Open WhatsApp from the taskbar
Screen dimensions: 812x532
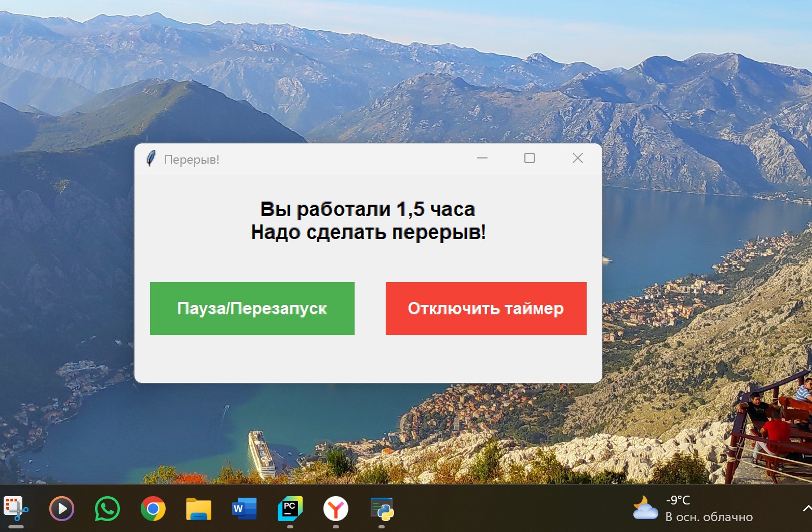coord(107,509)
